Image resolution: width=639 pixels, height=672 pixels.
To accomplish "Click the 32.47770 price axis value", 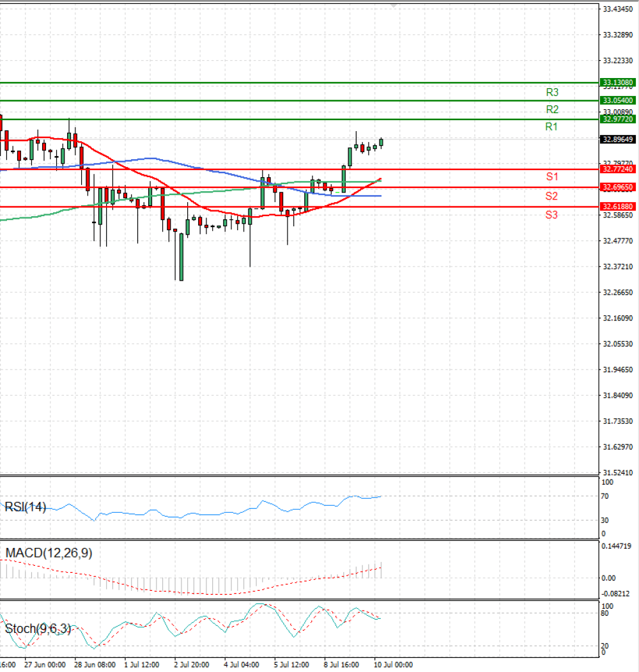I will [x=617, y=241].
